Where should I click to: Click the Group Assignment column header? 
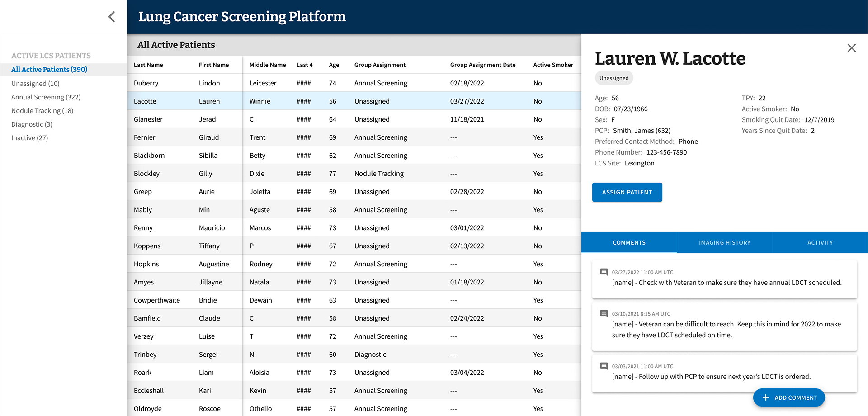click(380, 65)
